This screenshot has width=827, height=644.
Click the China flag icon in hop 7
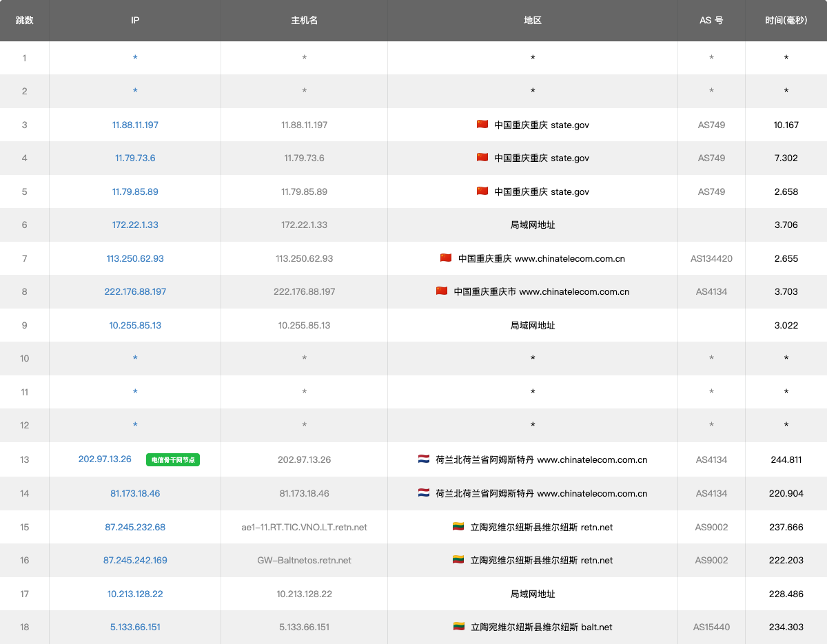pyautogui.click(x=446, y=258)
